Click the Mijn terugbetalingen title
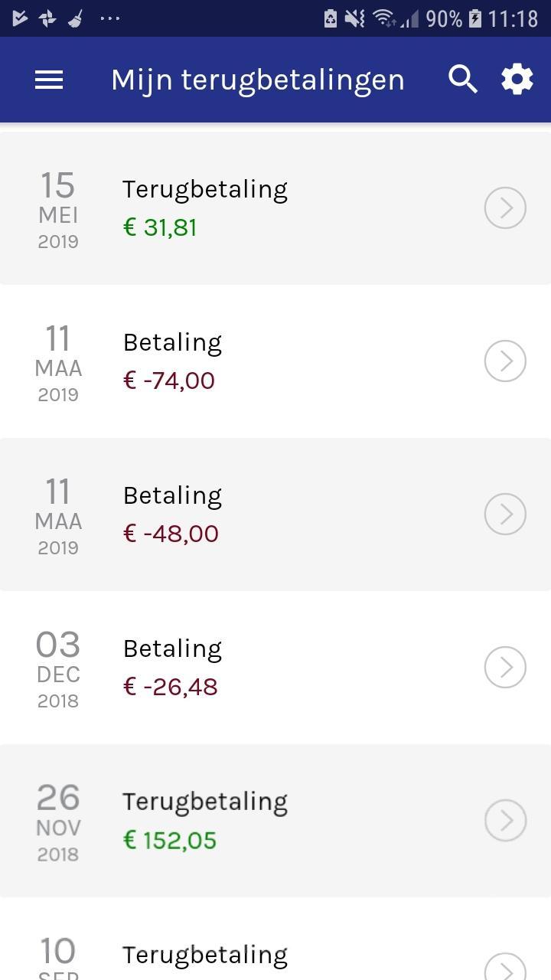The width and height of the screenshot is (551, 980). tap(257, 80)
